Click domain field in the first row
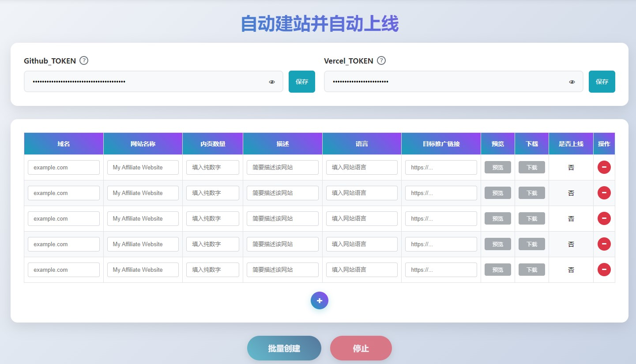 click(x=64, y=167)
